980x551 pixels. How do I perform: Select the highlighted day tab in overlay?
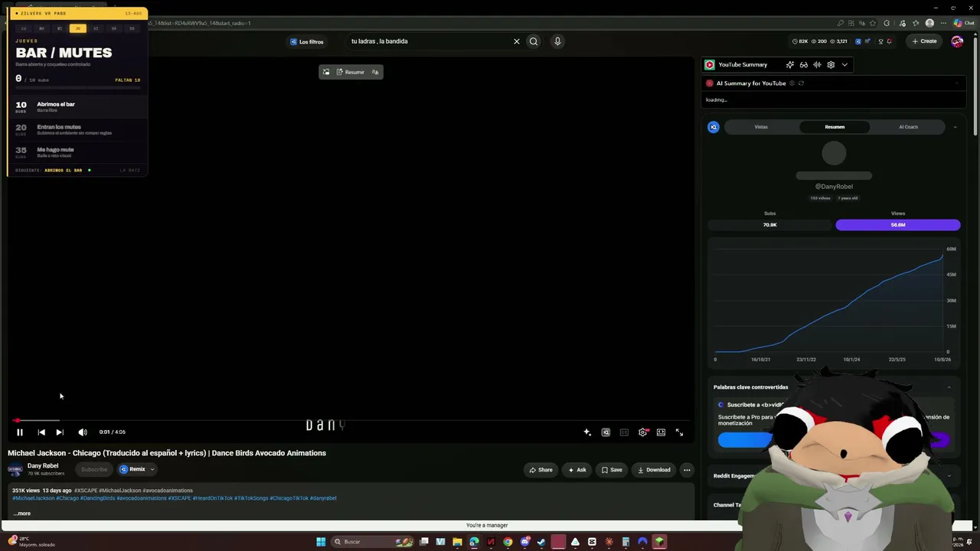pos(77,28)
